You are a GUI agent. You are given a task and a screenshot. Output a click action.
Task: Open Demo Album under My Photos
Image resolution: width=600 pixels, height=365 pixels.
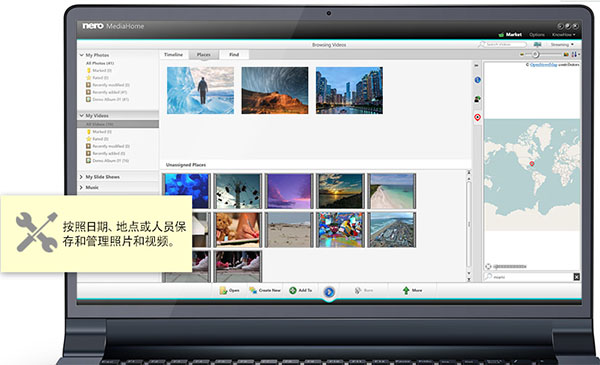(x=108, y=99)
